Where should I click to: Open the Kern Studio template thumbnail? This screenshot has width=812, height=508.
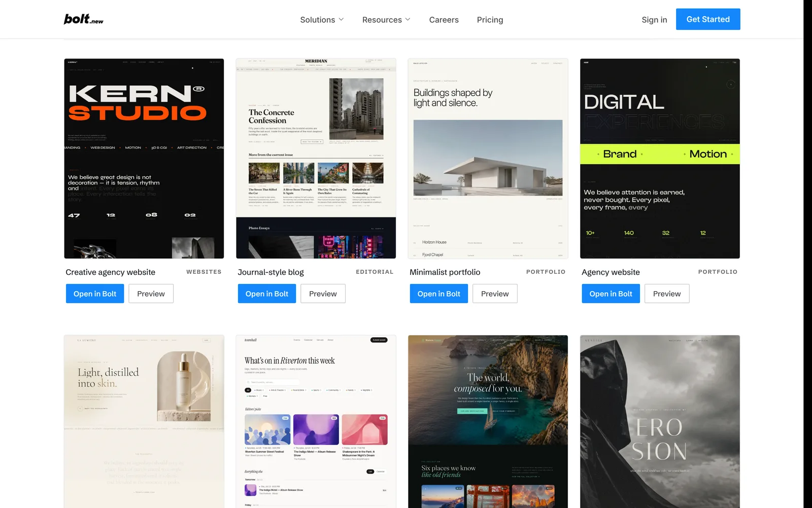(x=144, y=158)
